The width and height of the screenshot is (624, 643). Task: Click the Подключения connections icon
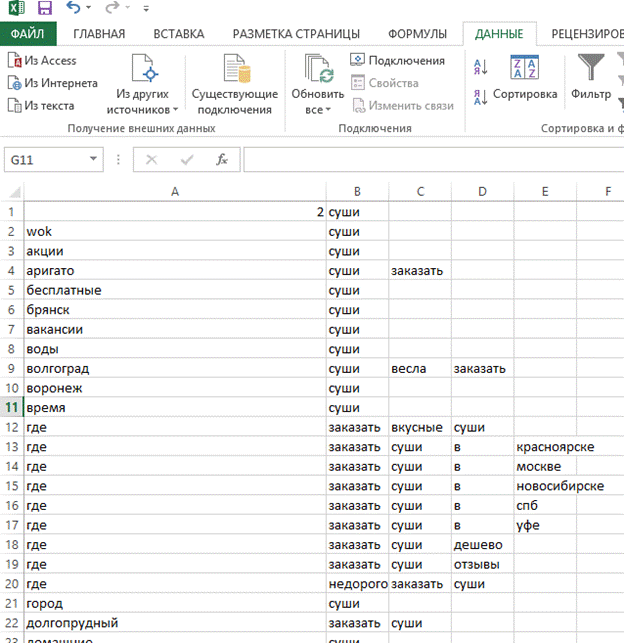357,60
